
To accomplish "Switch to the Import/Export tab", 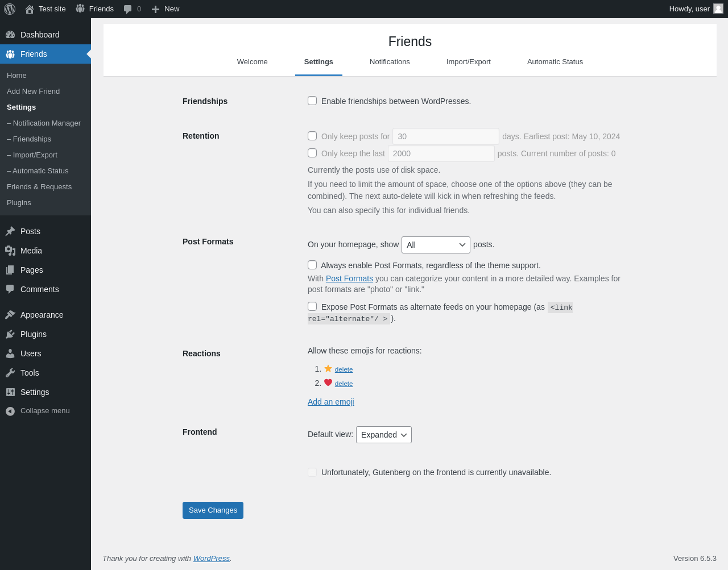I will [x=469, y=62].
